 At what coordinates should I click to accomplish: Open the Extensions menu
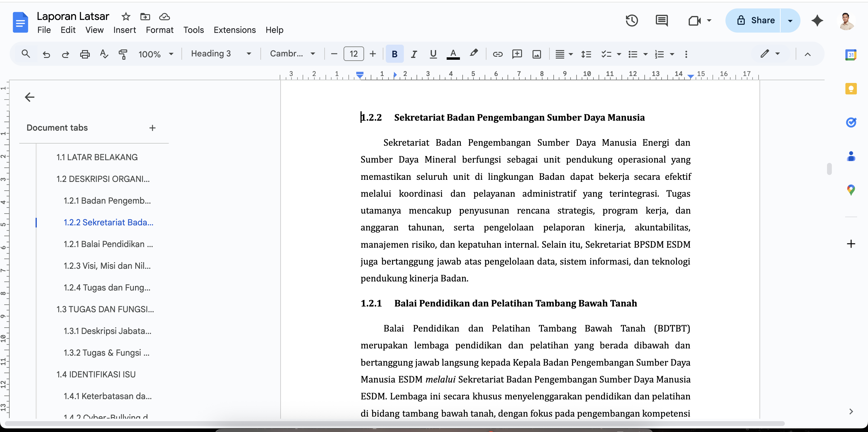pyautogui.click(x=234, y=30)
